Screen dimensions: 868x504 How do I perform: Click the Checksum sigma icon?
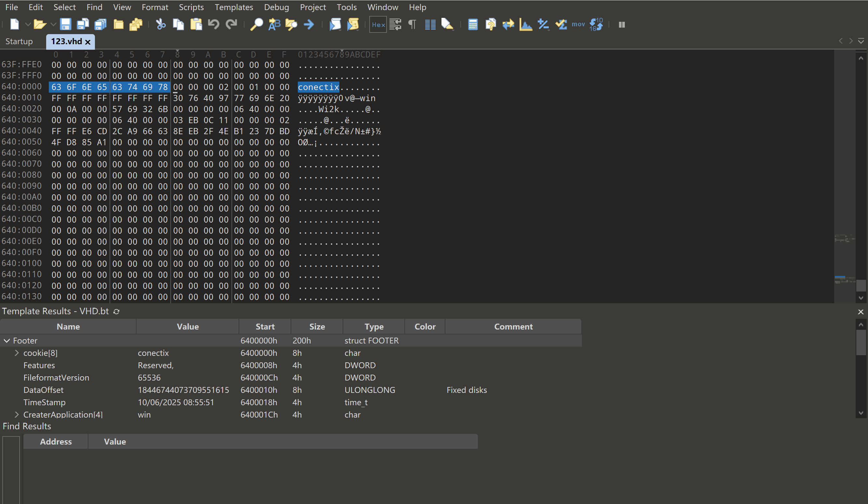click(561, 24)
